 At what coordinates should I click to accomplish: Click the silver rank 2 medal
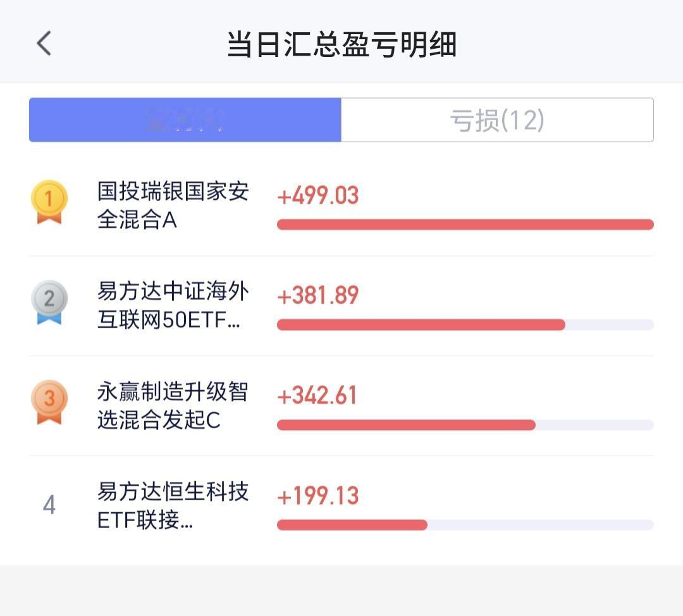[49, 302]
